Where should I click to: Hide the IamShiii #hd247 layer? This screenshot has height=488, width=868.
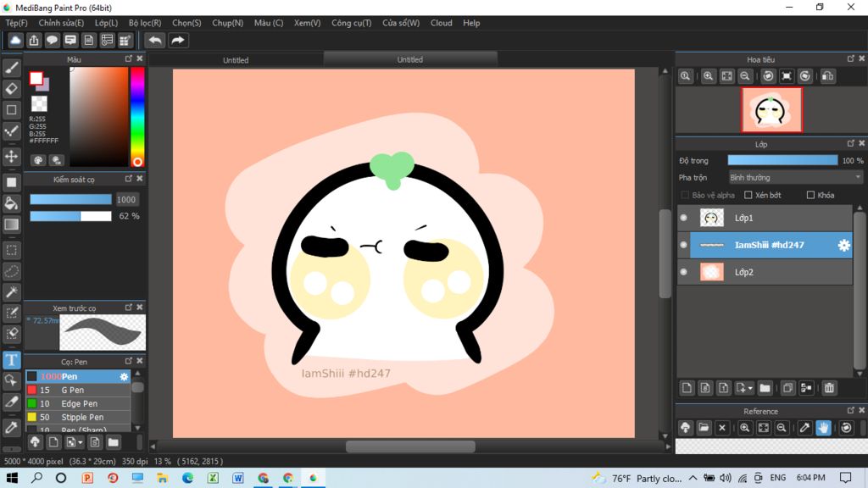[x=684, y=245]
